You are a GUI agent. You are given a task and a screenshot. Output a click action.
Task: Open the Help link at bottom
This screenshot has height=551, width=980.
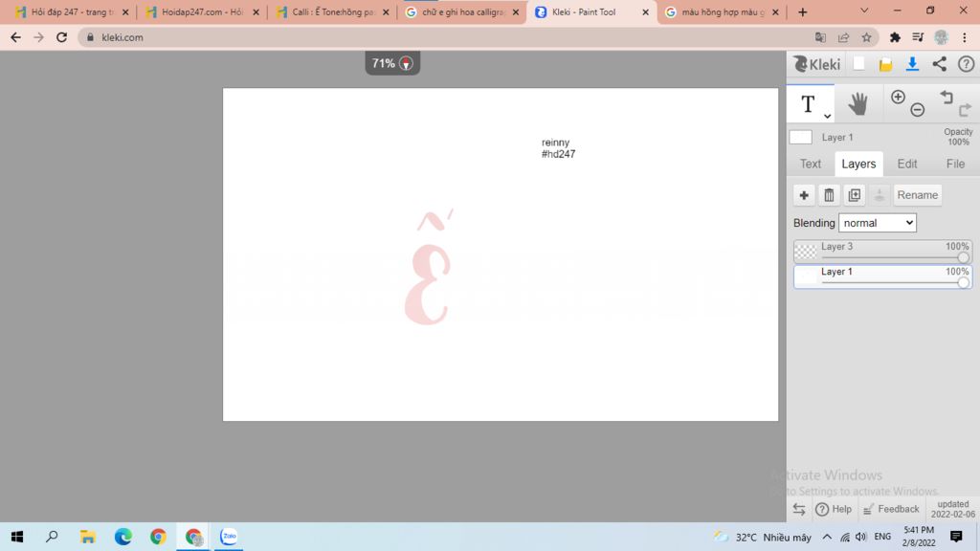834,509
